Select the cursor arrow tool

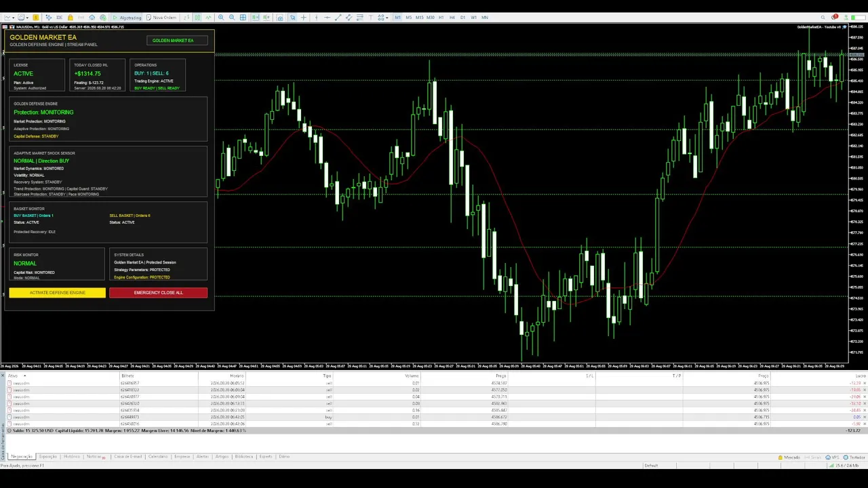pos(292,18)
